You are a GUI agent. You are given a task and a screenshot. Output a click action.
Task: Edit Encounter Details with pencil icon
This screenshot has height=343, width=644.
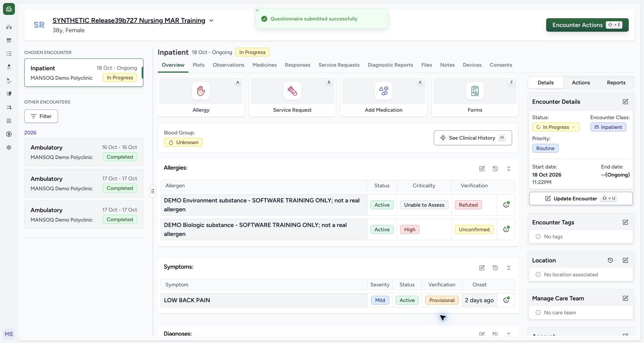(x=625, y=102)
